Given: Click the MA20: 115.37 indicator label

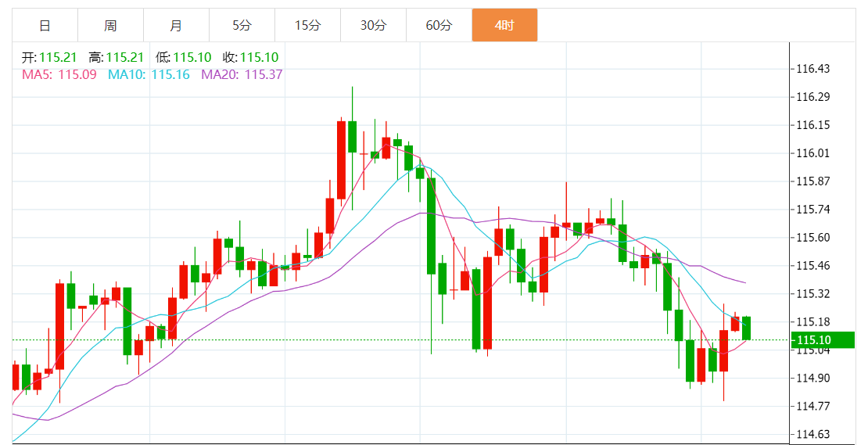Looking at the screenshot, I should (x=242, y=75).
